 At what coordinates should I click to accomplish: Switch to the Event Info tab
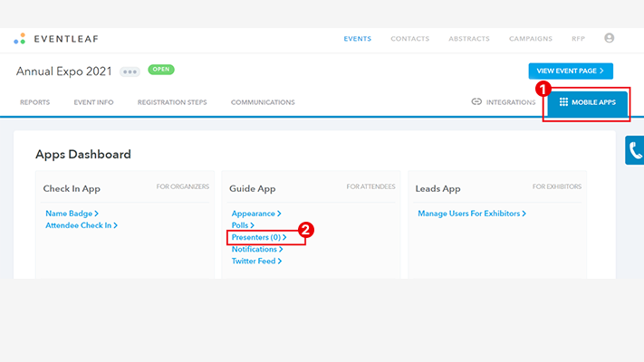93,102
